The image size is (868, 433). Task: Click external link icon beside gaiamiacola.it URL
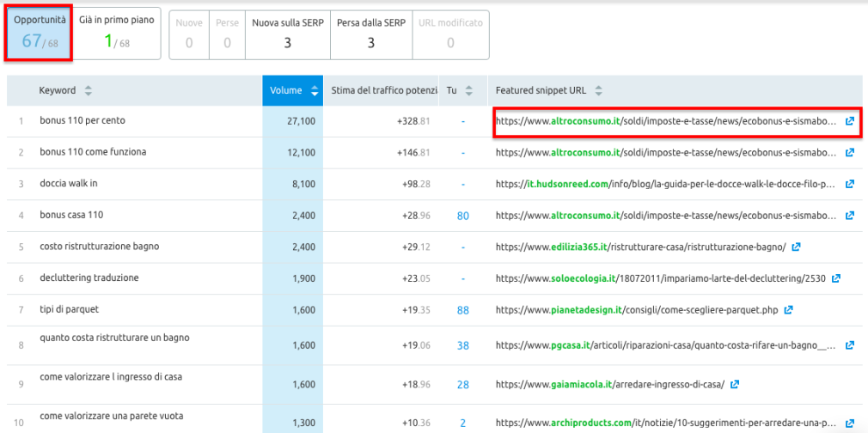point(735,384)
